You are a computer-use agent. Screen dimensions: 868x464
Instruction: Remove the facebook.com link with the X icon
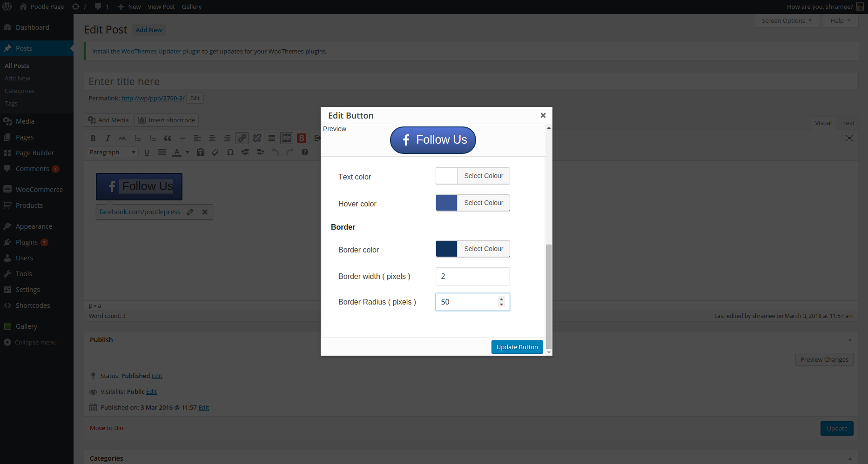click(x=205, y=212)
